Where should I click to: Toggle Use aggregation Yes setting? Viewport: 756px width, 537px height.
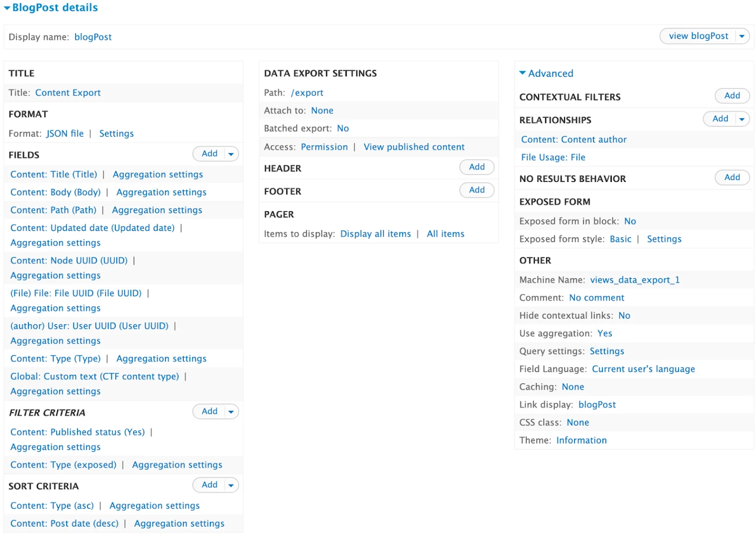click(x=604, y=333)
